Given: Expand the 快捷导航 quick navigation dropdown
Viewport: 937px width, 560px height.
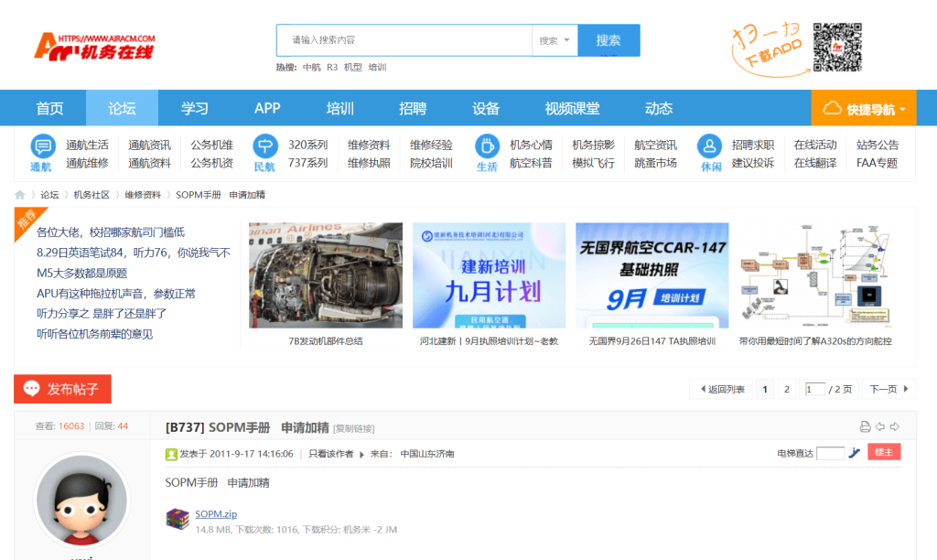Looking at the screenshot, I should tap(864, 109).
